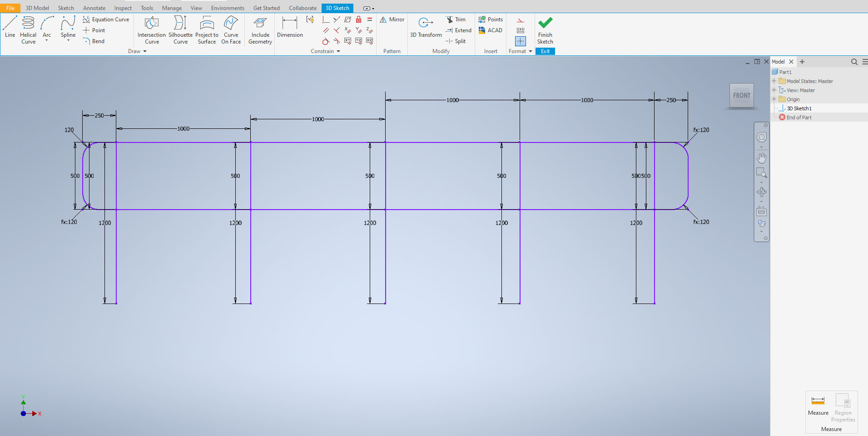The image size is (868, 436).
Task: Select the Split tool
Action: coord(456,41)
